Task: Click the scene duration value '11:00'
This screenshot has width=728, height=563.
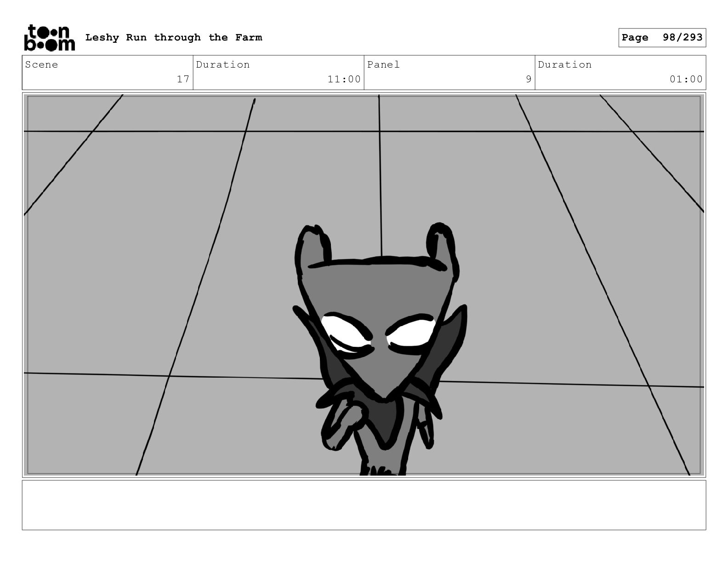Action: click(344, 79)
